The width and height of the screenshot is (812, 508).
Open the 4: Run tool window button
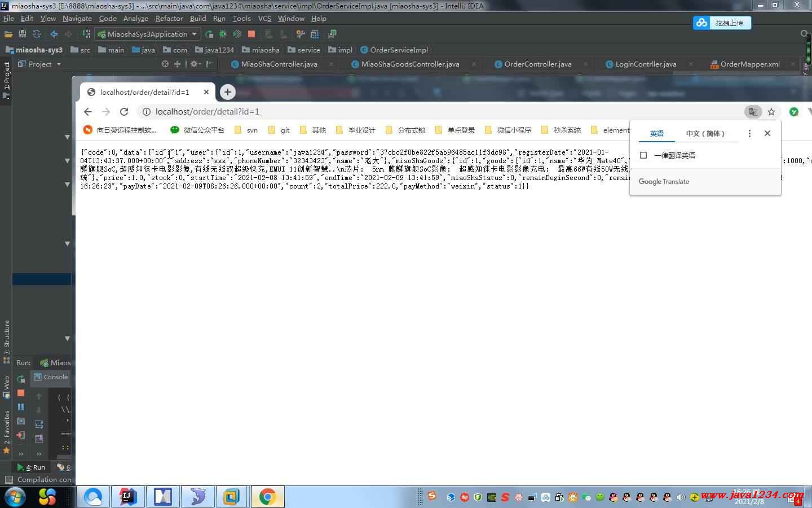coord(31,467)
